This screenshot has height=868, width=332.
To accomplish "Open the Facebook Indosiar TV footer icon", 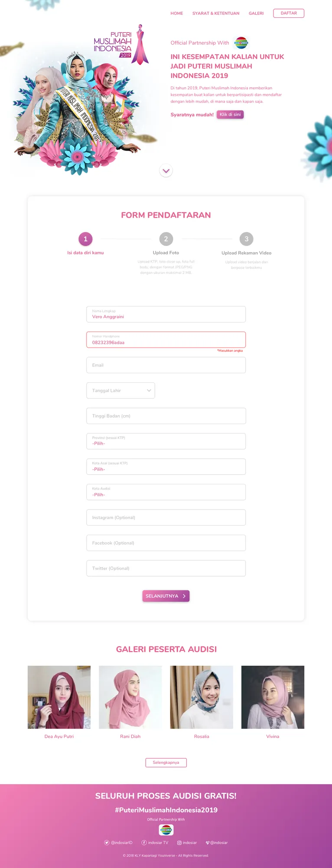I will coord(144,842).
